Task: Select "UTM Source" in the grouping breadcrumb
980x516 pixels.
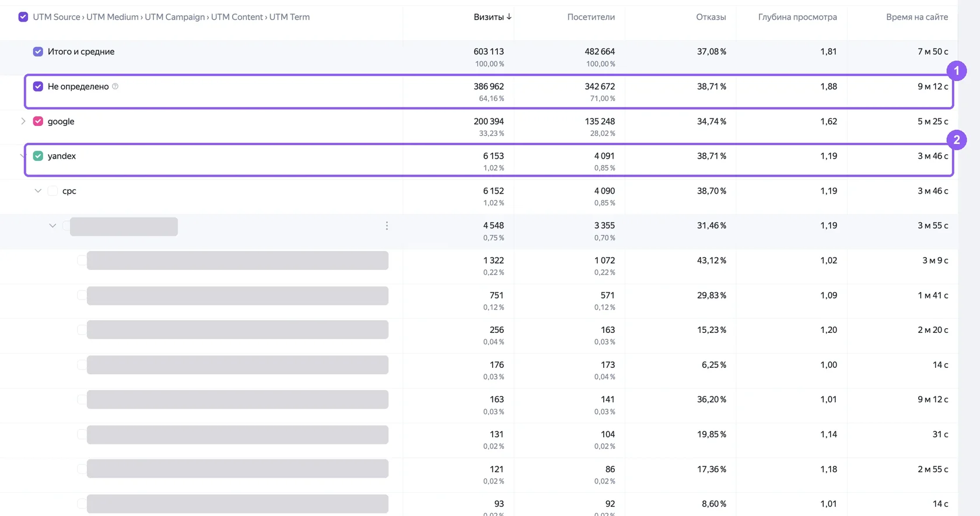Action: (57, 17)
